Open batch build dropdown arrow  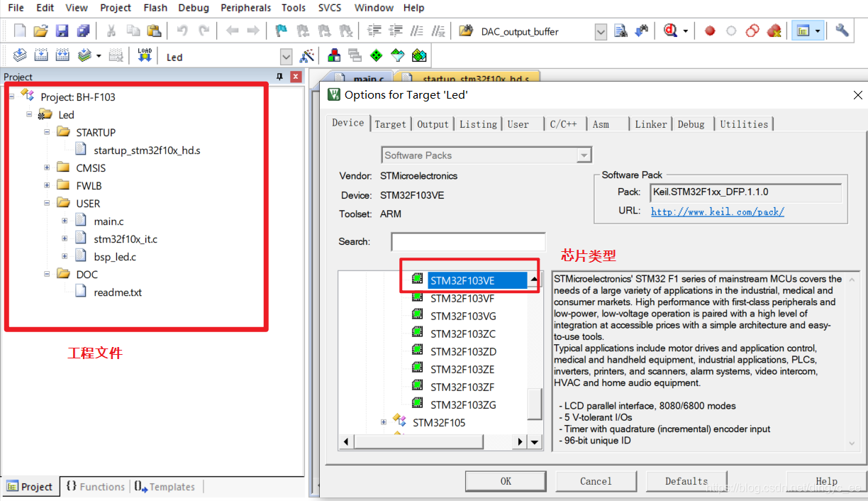[x=99, y=56]
